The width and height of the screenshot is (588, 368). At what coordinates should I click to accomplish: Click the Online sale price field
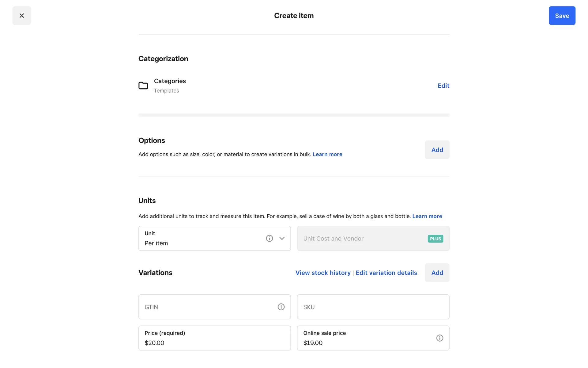point(364,338)
